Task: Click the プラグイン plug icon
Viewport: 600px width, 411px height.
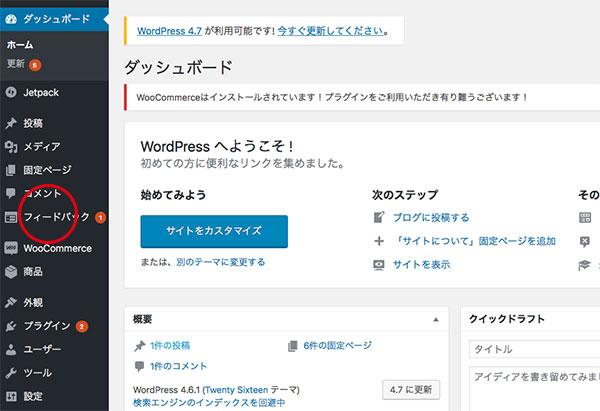Action: pyautogui.click(x=11, y=326)
